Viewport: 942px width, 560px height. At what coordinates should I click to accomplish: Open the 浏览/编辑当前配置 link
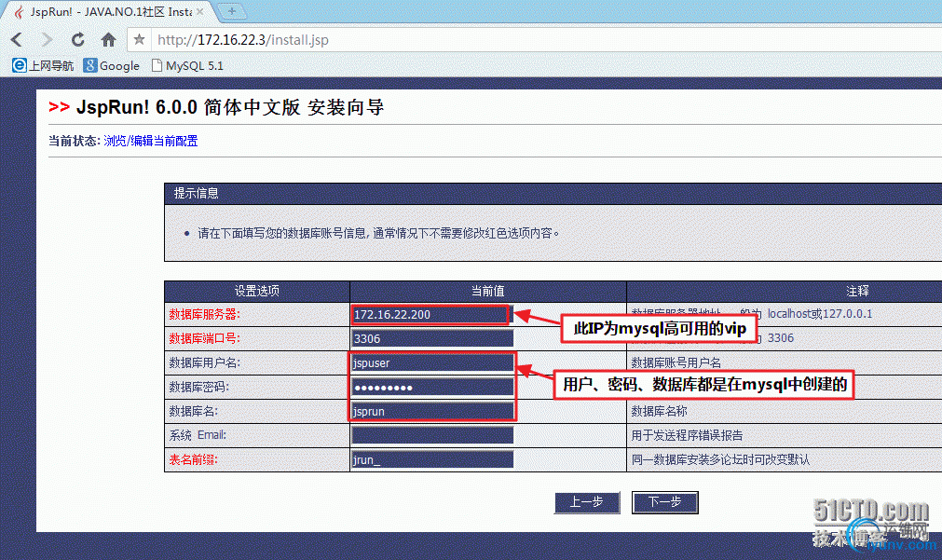point(151,141)
